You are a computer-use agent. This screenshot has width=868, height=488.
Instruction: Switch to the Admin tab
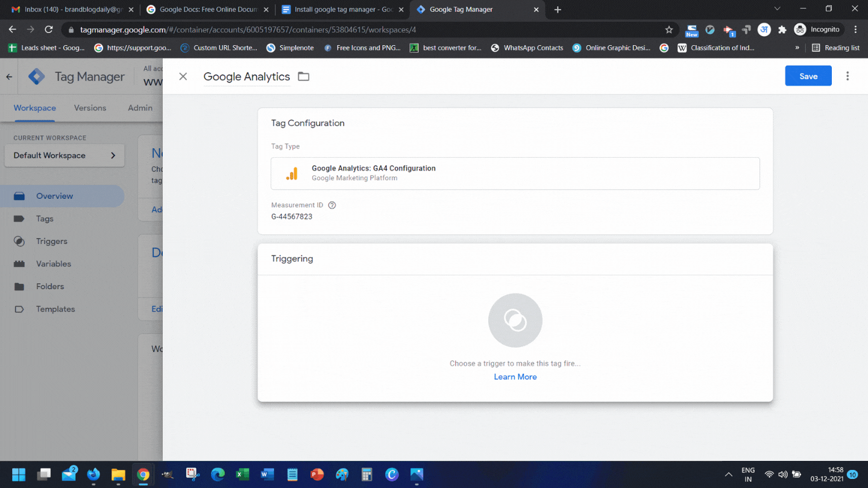[140, 108]
